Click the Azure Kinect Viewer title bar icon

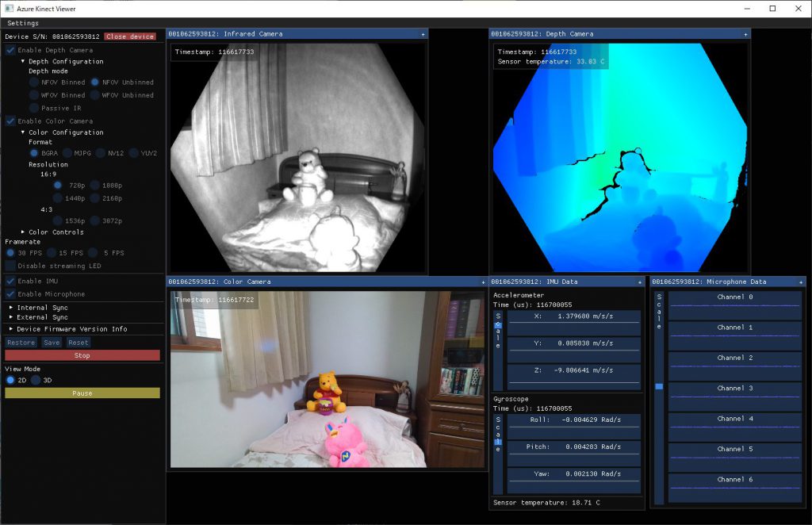(9, 8)
